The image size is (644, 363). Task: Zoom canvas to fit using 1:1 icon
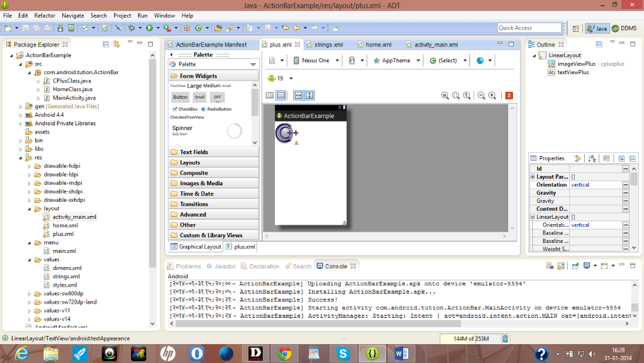[467, 95]
